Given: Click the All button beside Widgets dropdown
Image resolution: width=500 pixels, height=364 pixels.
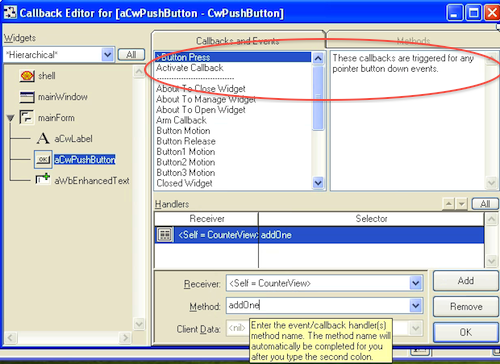Looking at the screenshot, I should [x=131, y=55].
